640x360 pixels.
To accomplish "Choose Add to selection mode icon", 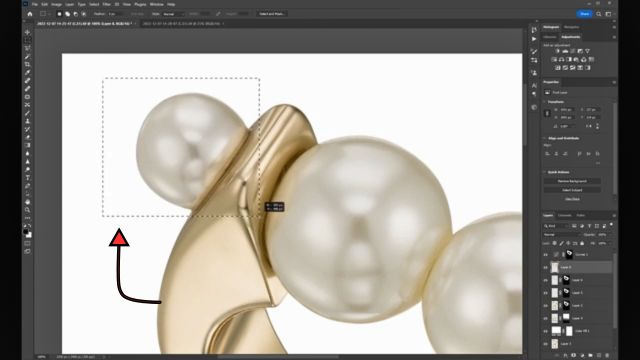I will pos(67,14).
